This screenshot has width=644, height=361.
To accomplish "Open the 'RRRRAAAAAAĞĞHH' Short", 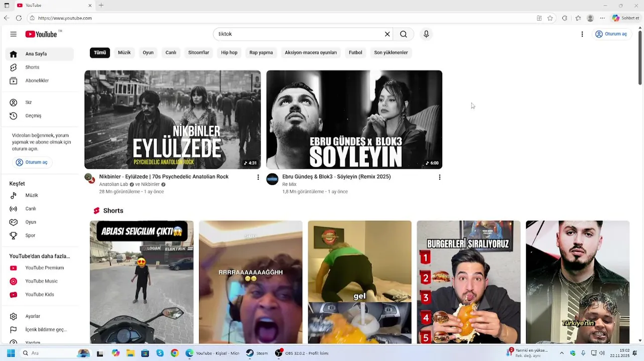I will coord(250,282).
